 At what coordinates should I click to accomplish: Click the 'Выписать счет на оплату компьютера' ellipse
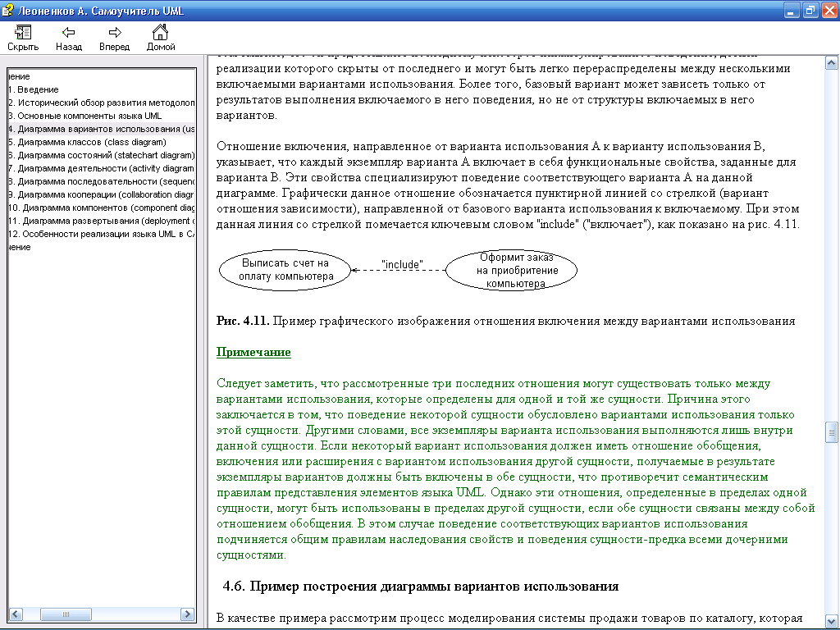pyautogui.click(x=285, y=270)
